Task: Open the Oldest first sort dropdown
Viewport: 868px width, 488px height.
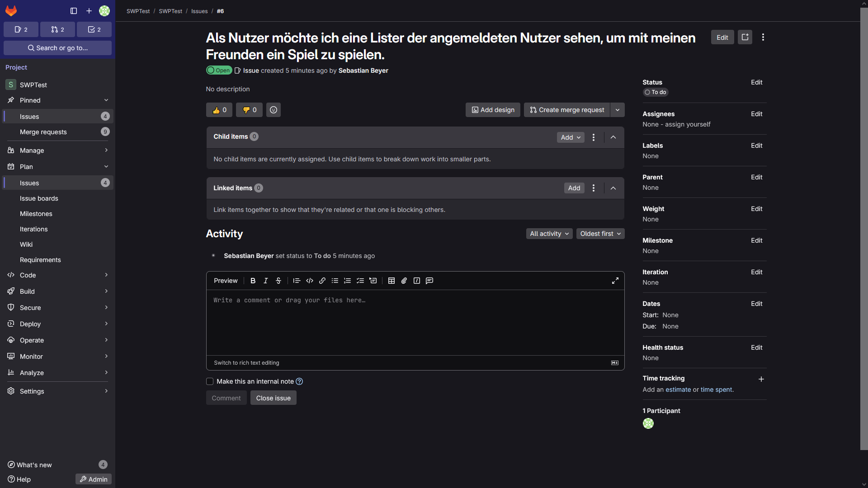Action: (600, 234)
